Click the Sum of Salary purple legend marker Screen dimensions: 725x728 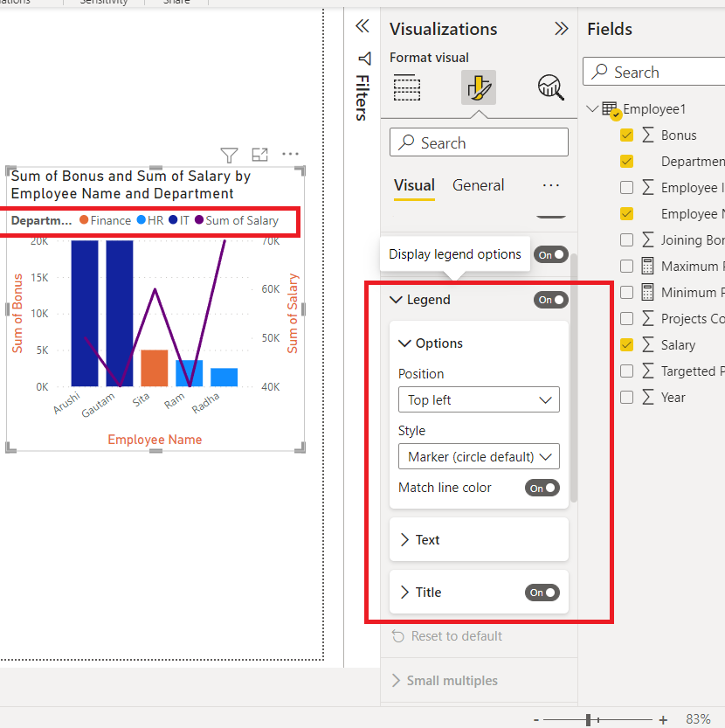pyautogui.click(x=198, y=219)
